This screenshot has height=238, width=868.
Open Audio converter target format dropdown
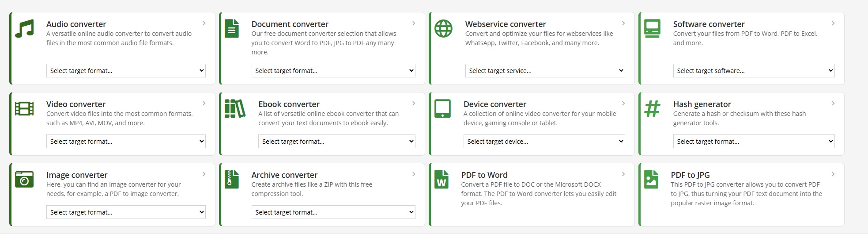point(126,71)
